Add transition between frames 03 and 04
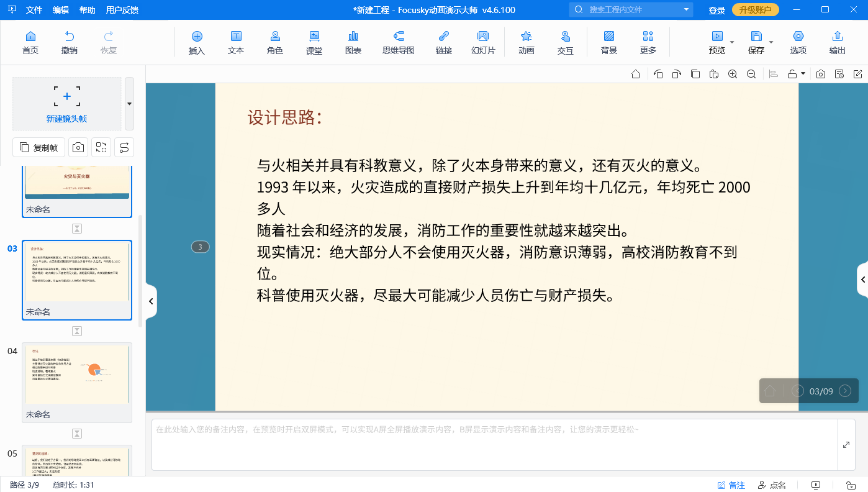868x492 pixels. click(77, 331)
